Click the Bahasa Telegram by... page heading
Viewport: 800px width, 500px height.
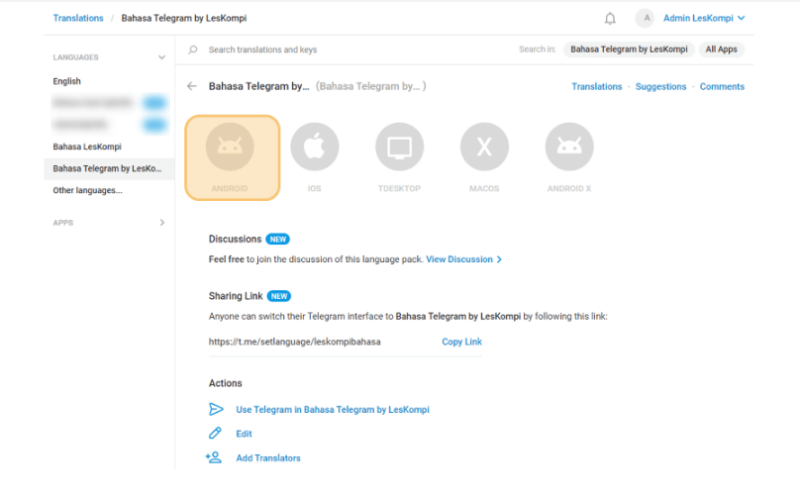[x=259, y=86]
